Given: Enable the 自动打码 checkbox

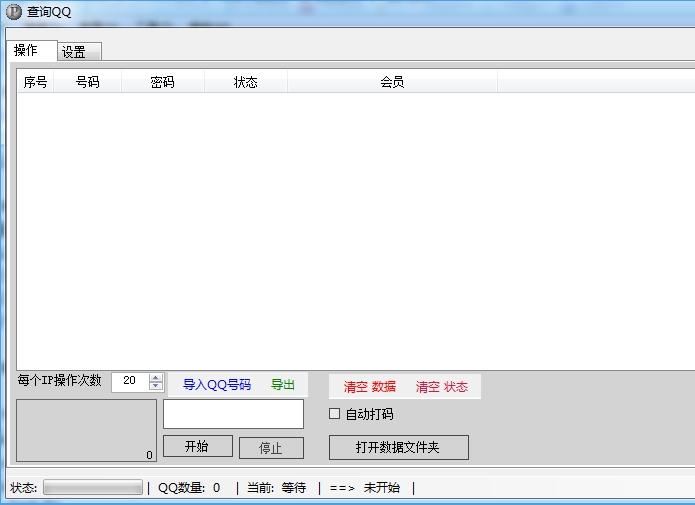Looking at the screenshot, I should pyautogui.click(x=335, y=414).
